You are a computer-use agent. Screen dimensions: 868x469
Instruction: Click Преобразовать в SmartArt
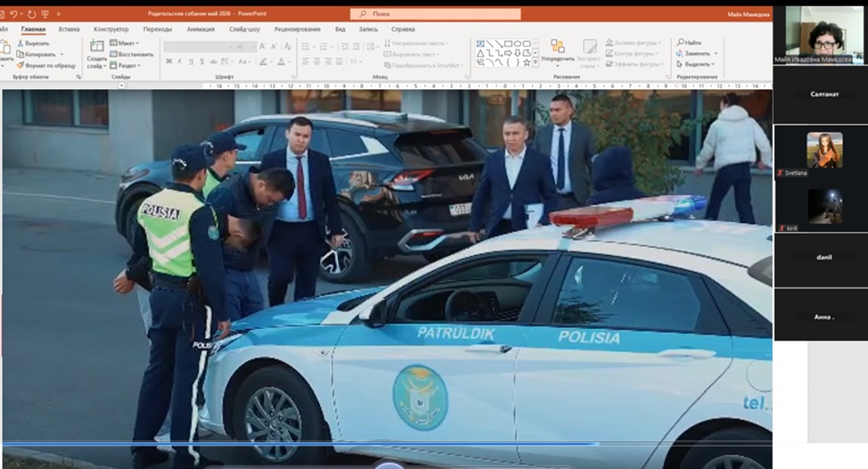click(423, 65)
